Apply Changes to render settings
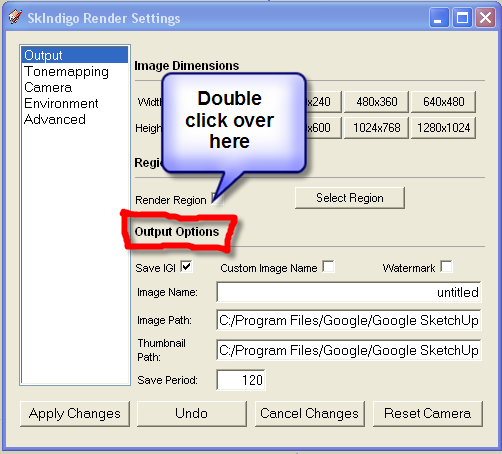This screenshot has height=454, width=502. click(75, 414)
